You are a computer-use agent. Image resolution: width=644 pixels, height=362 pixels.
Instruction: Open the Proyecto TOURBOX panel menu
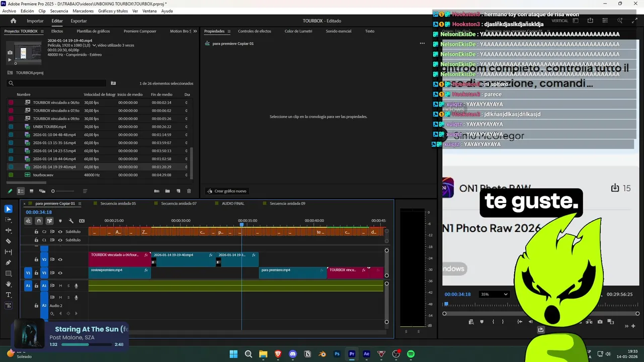pyautogui.click(x=42, y=31)
